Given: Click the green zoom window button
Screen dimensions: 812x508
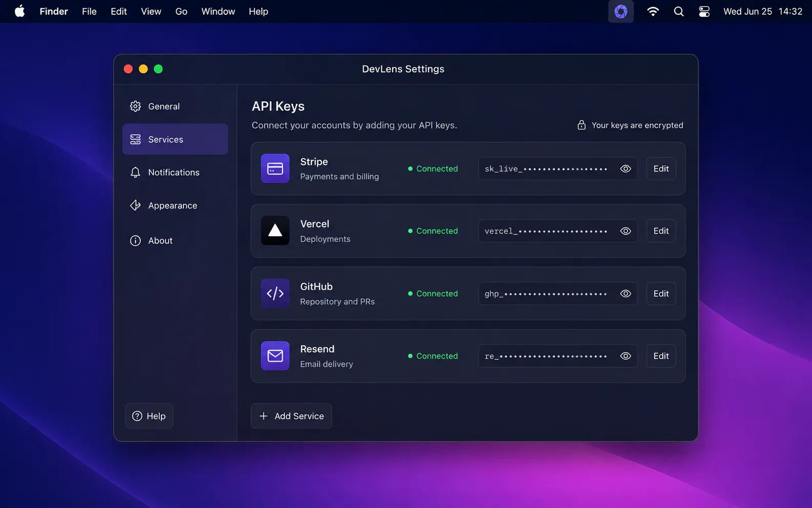Looking at the screenshot, I should click(158, 69).
